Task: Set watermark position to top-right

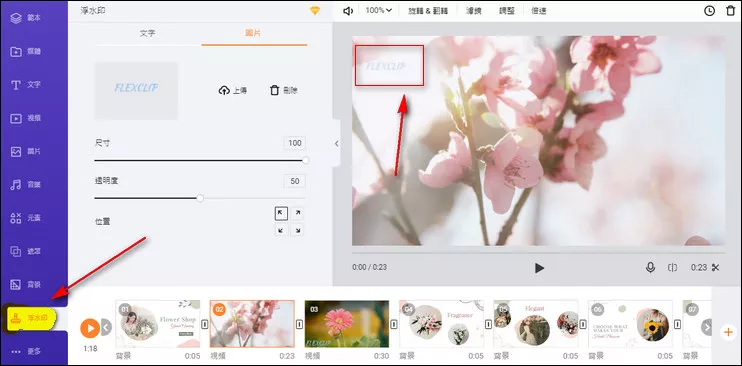Action: [297, 214]
